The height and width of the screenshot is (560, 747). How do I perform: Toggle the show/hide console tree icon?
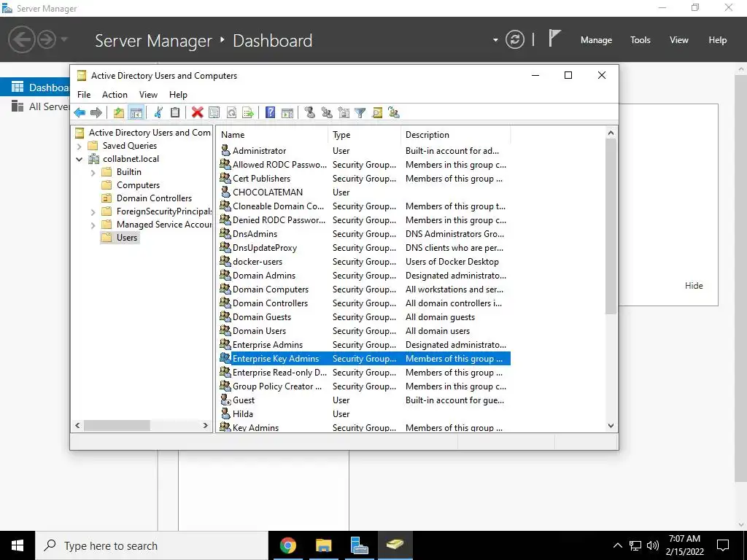(136, 113)
